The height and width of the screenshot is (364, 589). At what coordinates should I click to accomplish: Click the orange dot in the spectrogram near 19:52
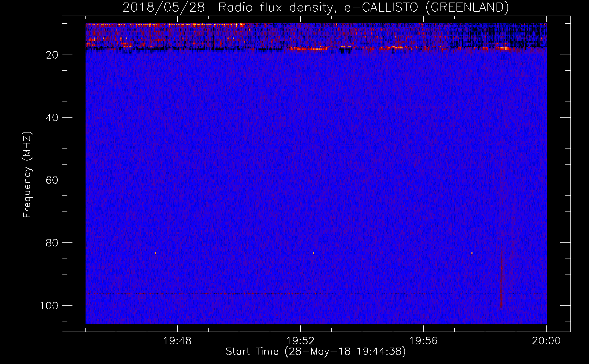point(313,253)
